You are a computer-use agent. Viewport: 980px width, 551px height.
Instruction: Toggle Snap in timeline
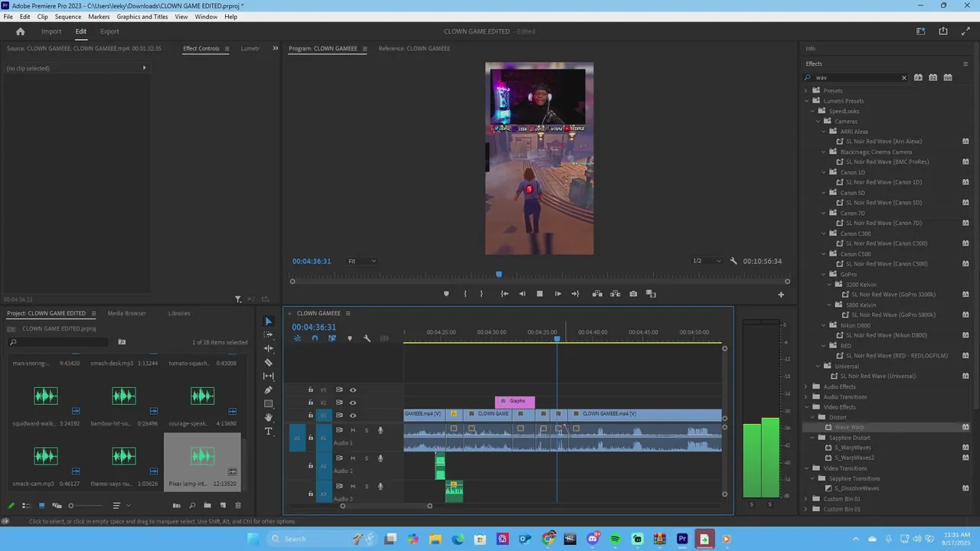coord(315,338)
